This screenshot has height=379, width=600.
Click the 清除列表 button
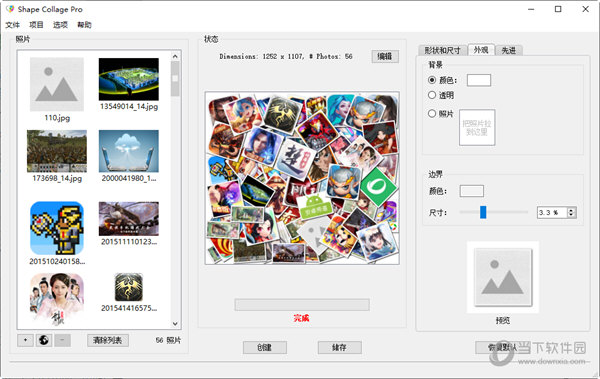(x=108, y=340)
